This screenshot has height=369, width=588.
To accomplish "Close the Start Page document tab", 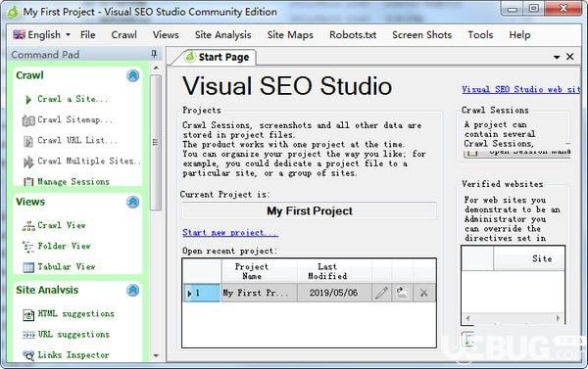I will [570, 57].
